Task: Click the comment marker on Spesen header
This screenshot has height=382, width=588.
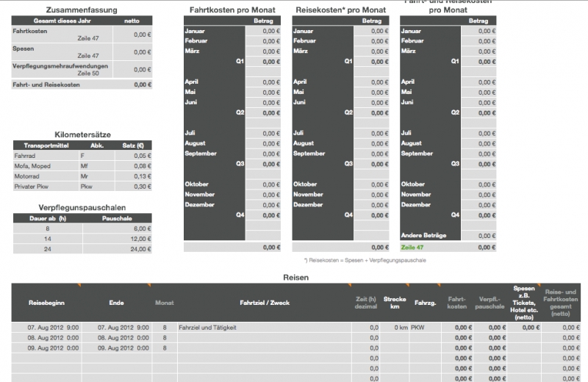Action: pos(539,284)
